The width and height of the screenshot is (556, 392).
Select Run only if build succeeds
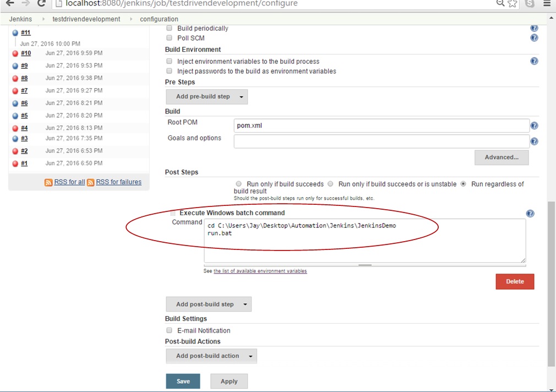238,184
